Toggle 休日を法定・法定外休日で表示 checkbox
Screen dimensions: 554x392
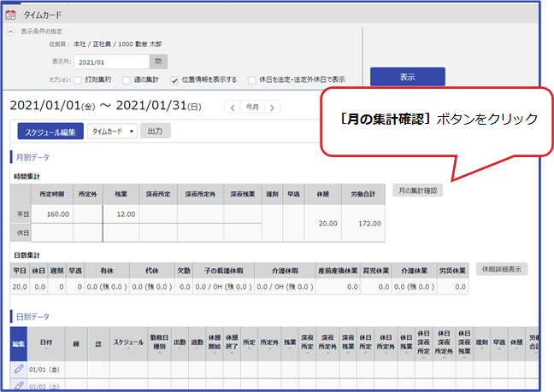pyautogui.click(x=251, y=79)
